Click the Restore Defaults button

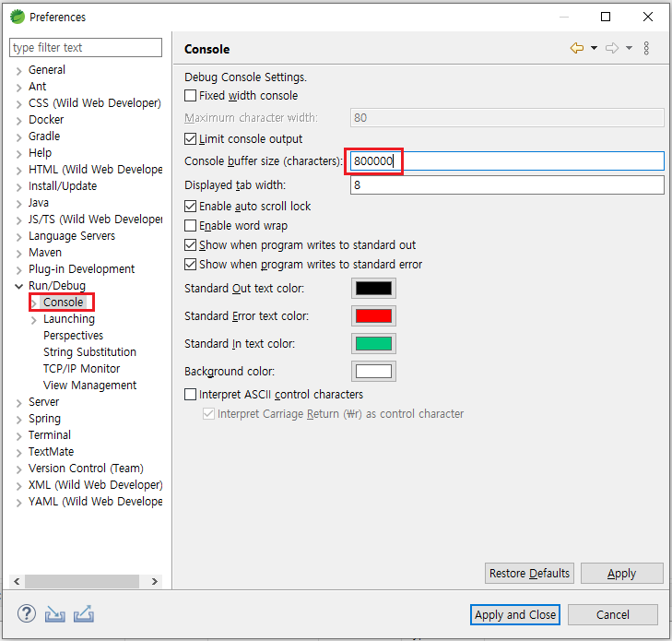[529, 574]
